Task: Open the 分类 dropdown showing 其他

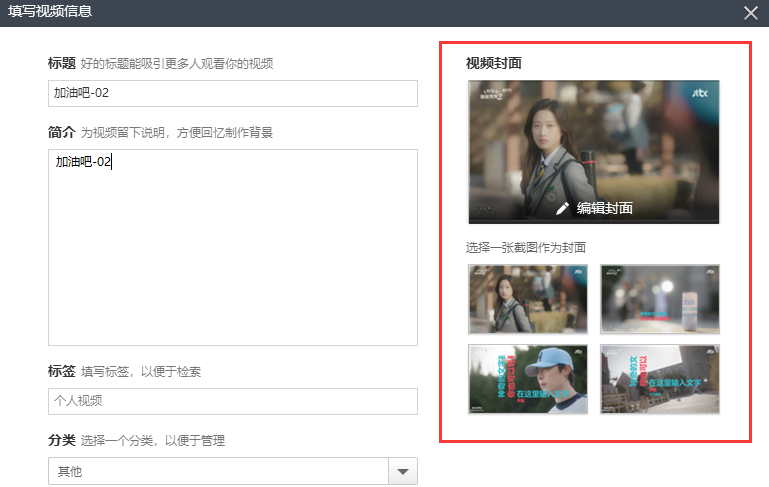Action: point(232,471)
